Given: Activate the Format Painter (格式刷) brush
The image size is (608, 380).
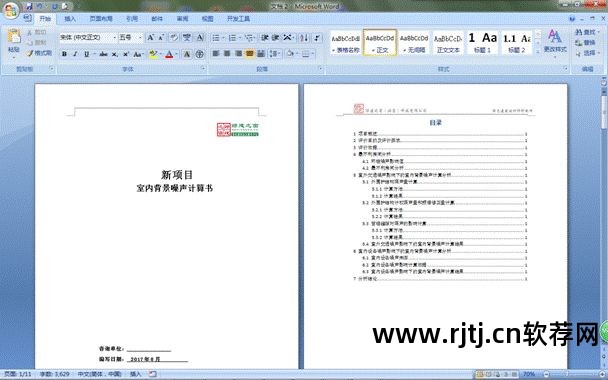Looking at the screenshot, I should pos(39,53).
